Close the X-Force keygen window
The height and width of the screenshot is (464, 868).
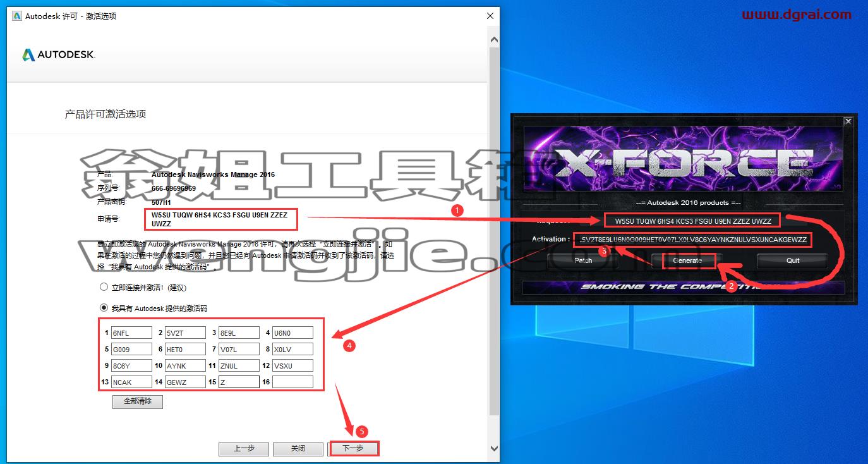click(848, 121)
